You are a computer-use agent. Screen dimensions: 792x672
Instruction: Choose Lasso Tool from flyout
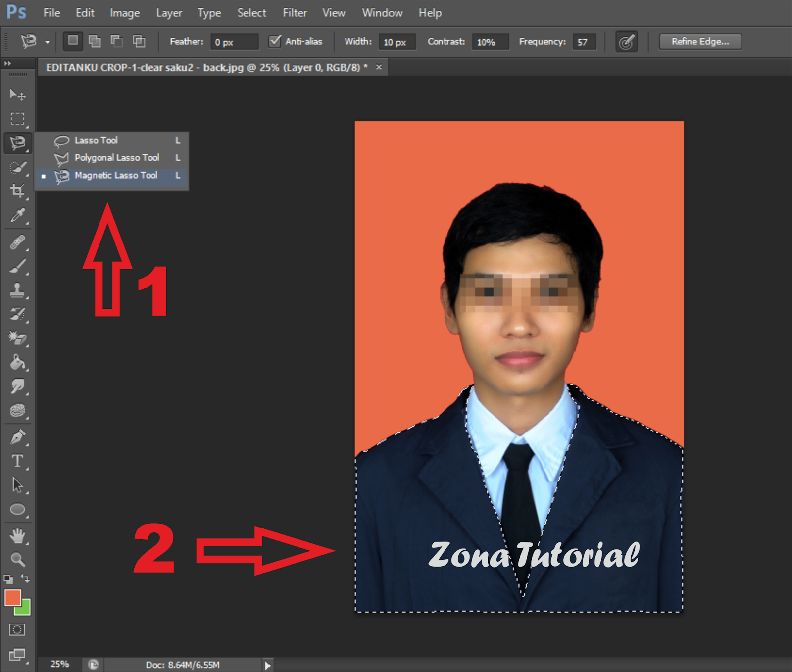point(112,141)
